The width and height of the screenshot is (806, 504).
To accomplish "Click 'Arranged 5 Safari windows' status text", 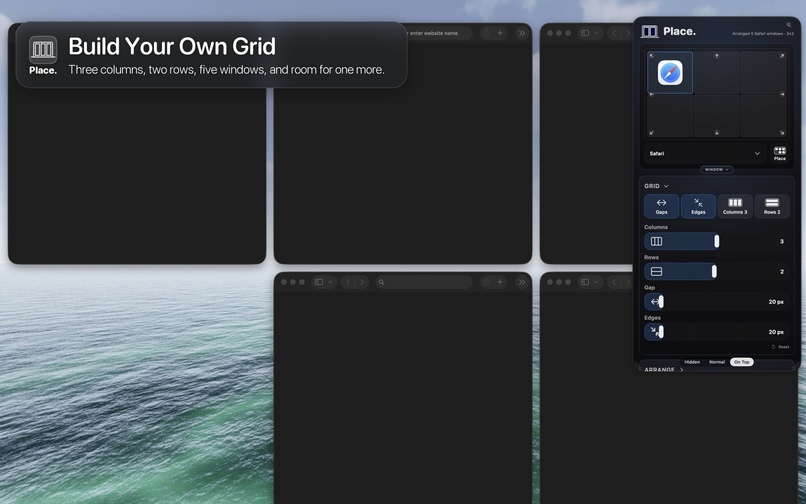I will [x=763, y=34].
